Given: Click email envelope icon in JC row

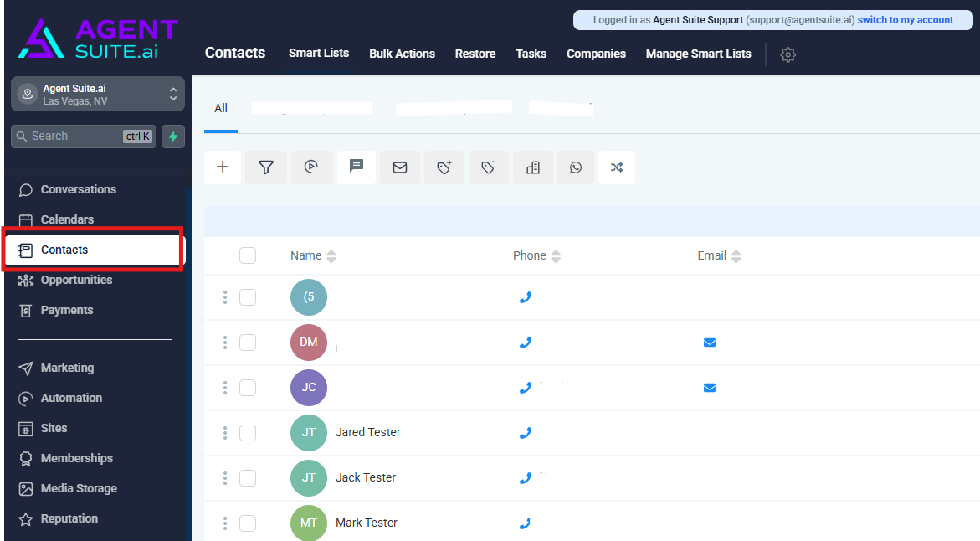Looking at the screenshot, I should 710,388.
